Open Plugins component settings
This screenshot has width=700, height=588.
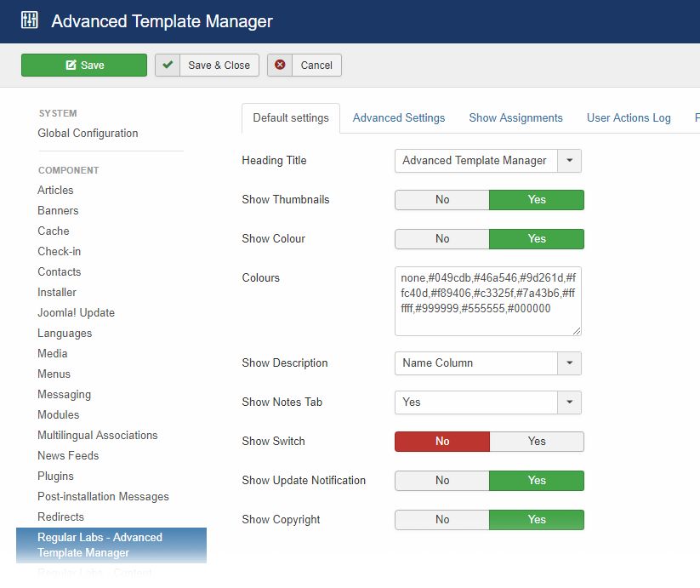pos(55,477)
